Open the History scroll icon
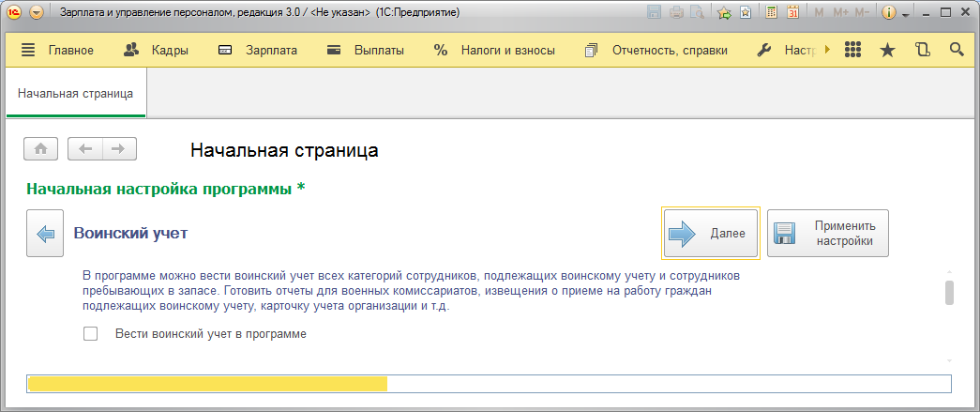This screenshot has height=412, width=980. point(923,51)
